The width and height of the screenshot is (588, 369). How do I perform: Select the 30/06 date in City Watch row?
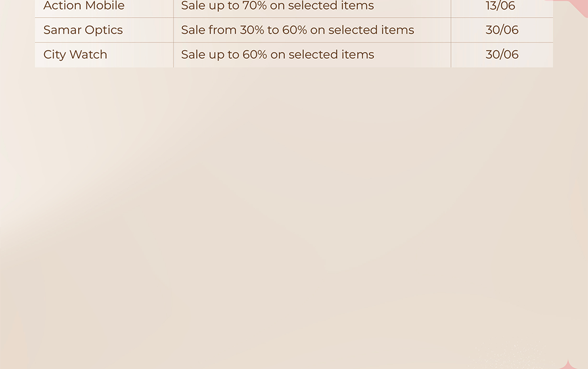(x=502, y=55)
